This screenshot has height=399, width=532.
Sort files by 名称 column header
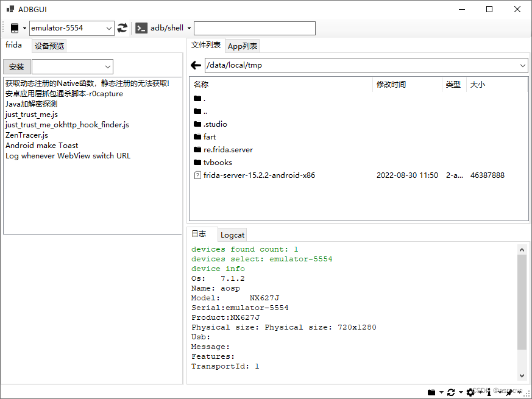tap(201, 85)
